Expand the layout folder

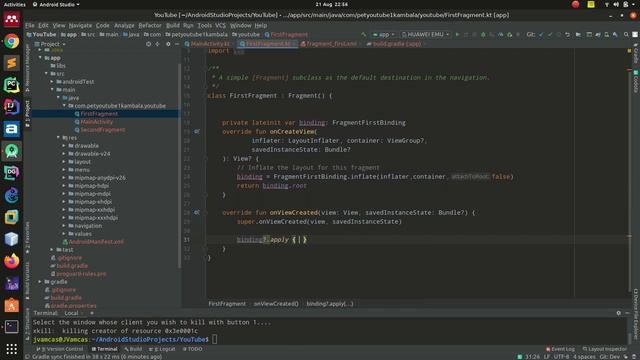click(x=64, y=162)
